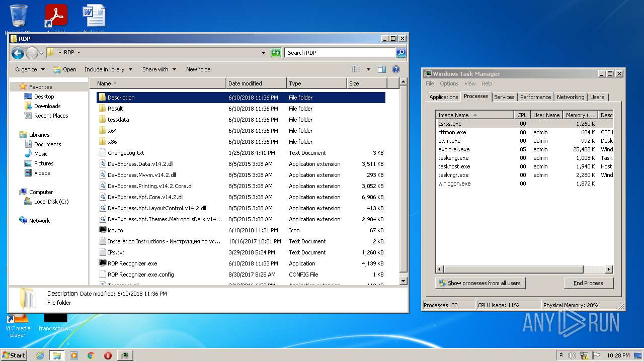Click Windows Explorer taskbar icon
This screenshot has height=362, width=644.
point(56,355)
